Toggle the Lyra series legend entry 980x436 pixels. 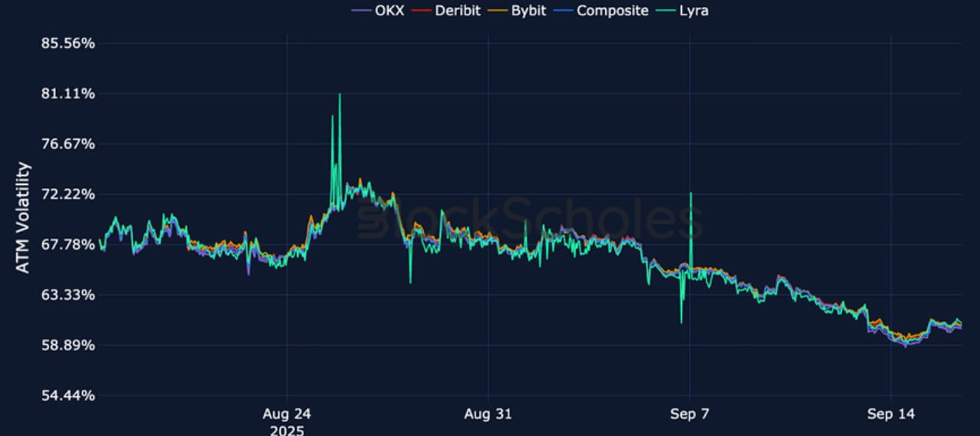681,11
